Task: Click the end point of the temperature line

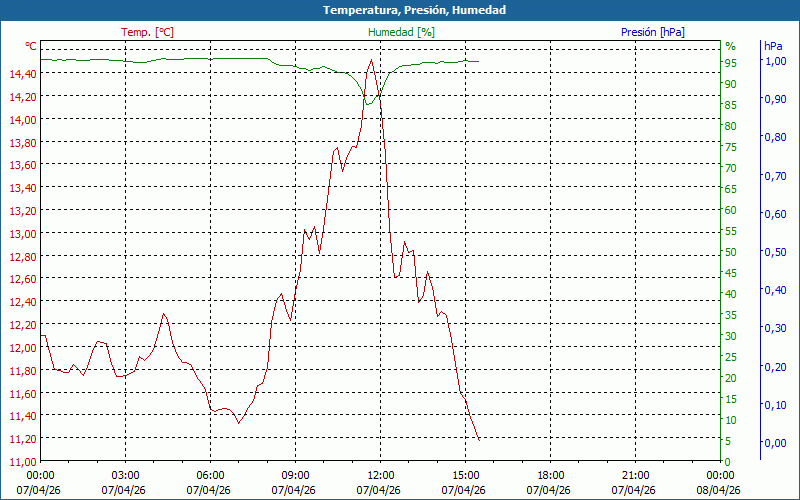Action: (479, 439)
